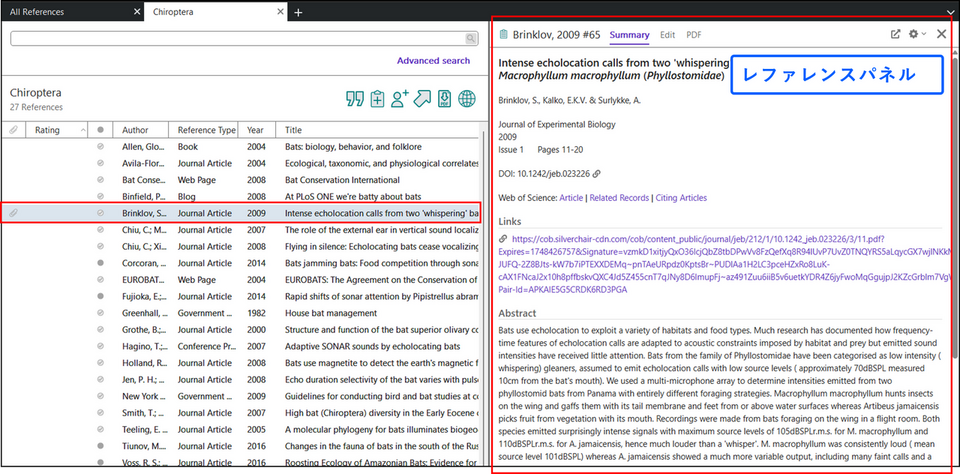This screenshot has width=960, height=474.
Task: Toggle read status for Voss row
Action: (100, 462)
